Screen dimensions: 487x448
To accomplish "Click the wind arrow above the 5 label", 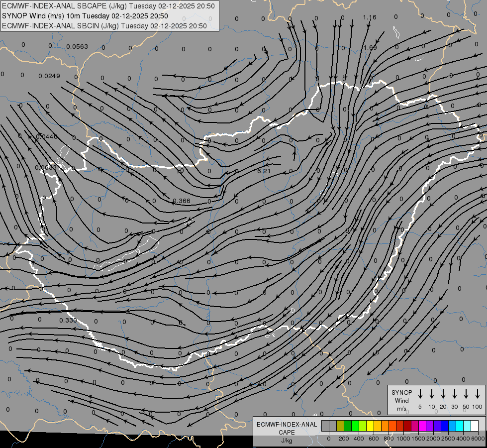I will coord(420,393).
